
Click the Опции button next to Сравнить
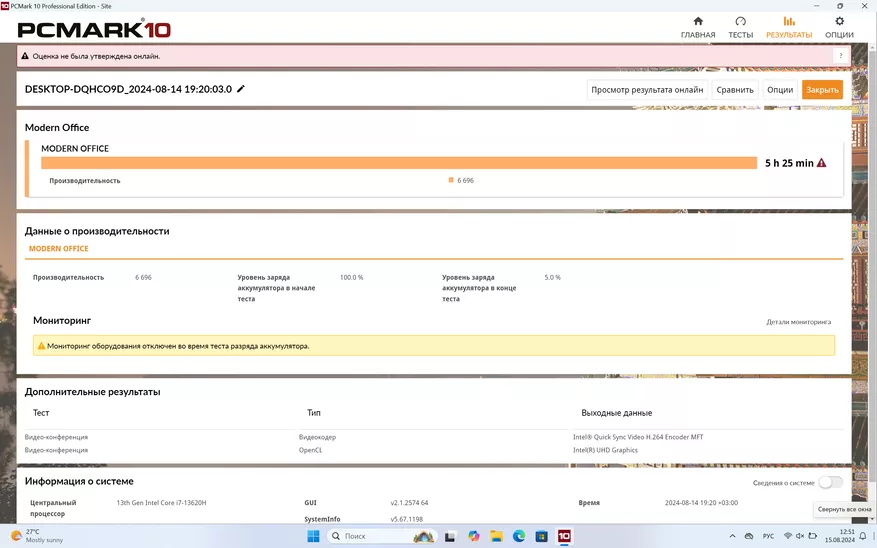tap(780, 89)
